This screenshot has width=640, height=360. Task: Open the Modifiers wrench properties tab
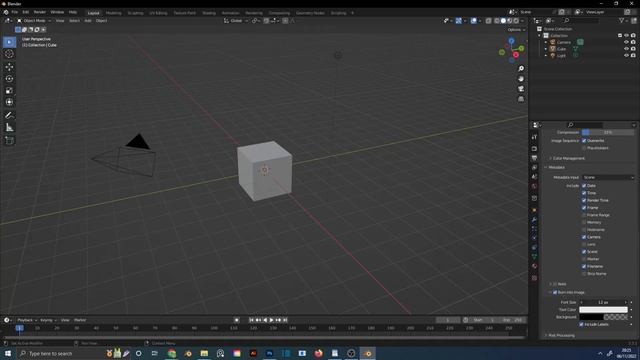[534, 220]
